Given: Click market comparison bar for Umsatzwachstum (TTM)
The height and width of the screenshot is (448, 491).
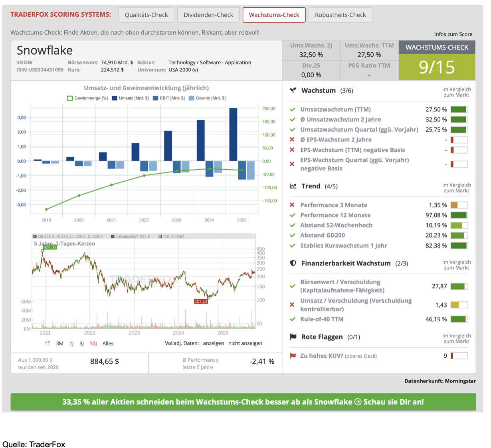Looking at the screenshot, I should (x=459, y=109).
